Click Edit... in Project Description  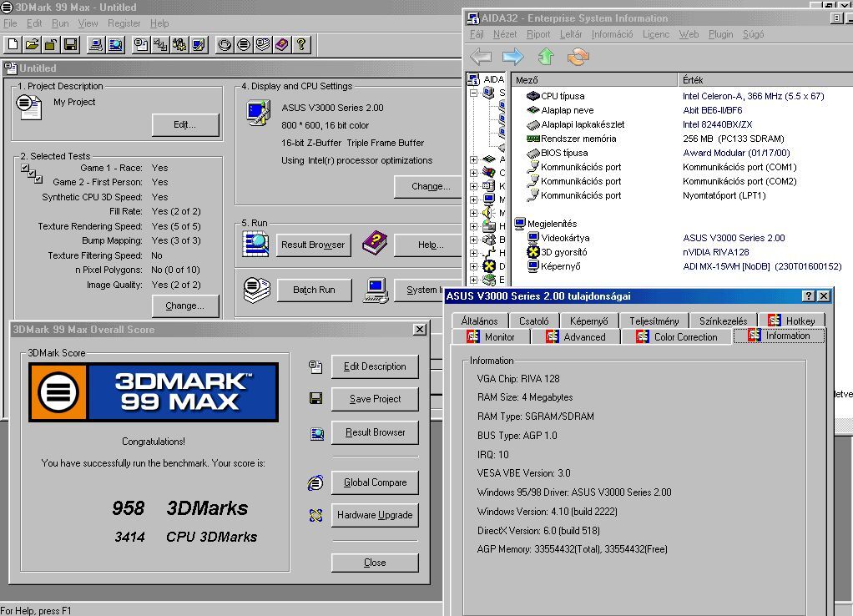(x=185, y=124)
